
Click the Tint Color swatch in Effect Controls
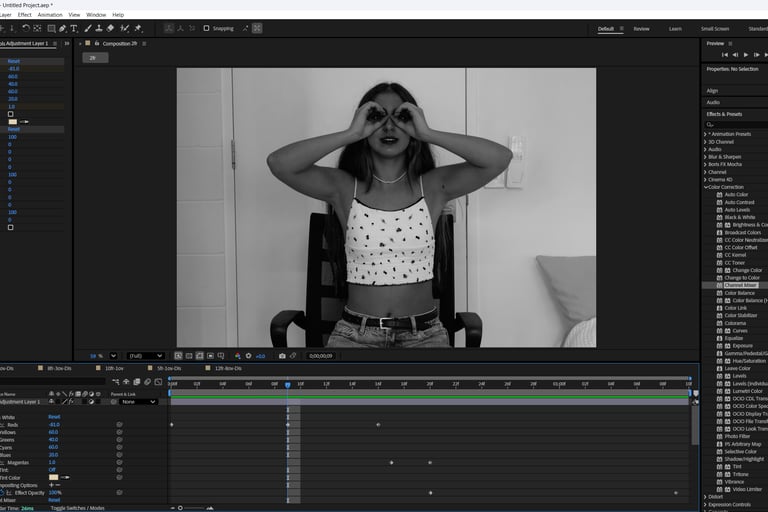[13, 122]
